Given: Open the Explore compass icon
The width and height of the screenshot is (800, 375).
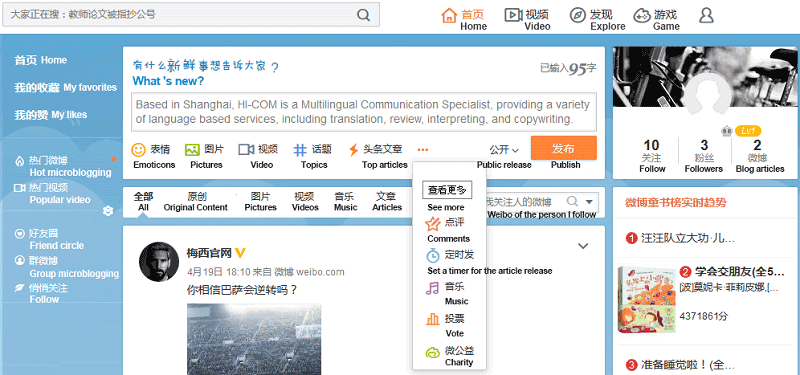Looking at the screenshot, I should point(578,15).
